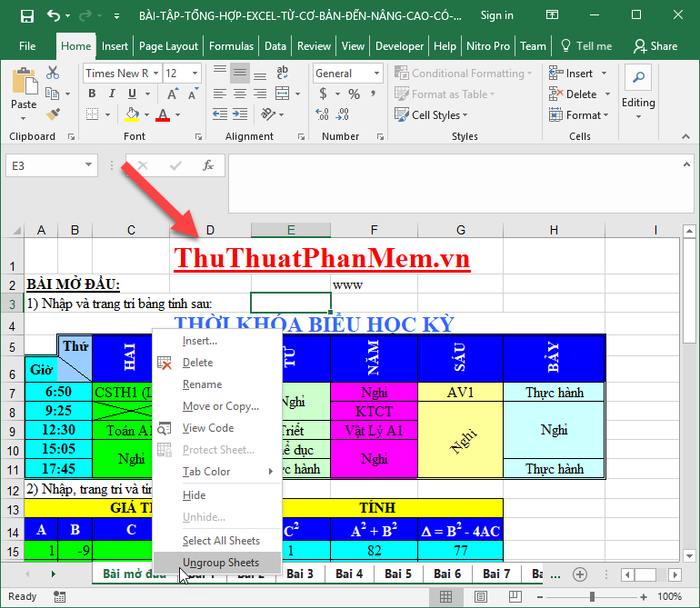
Task: Open the font name dropdown
Action: 155,73
